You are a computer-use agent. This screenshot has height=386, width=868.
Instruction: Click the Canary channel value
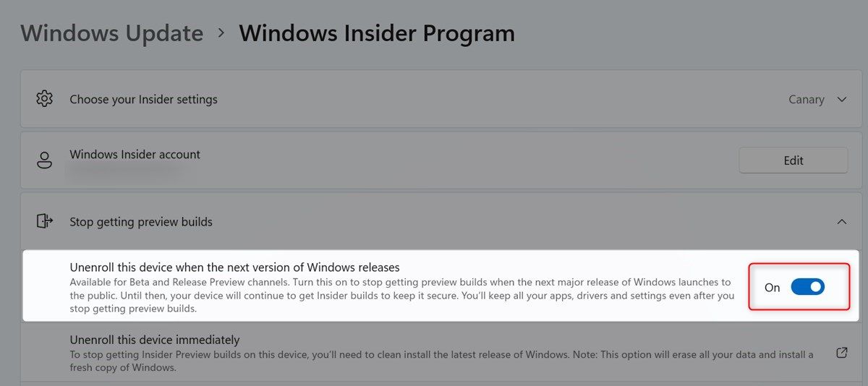click(806, 100)
